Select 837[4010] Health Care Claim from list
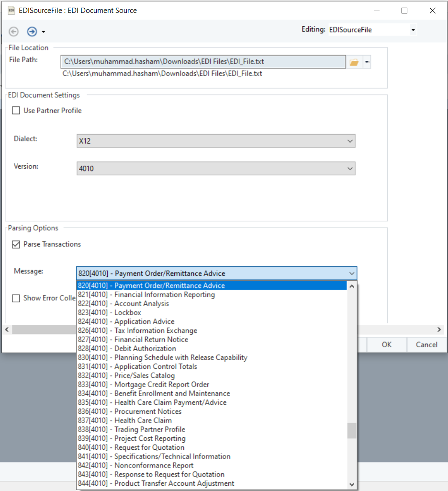Screen dimensions: 448x491 [143, 421]
